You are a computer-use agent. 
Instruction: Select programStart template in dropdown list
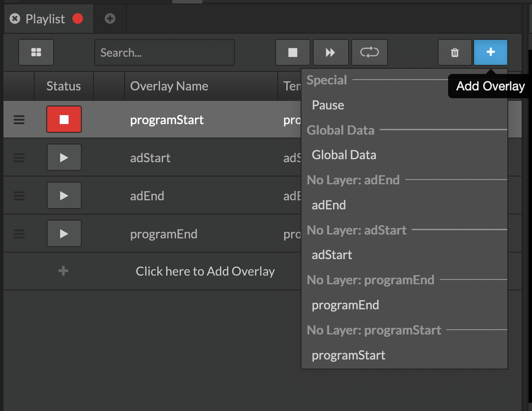(x=348, y=355)
